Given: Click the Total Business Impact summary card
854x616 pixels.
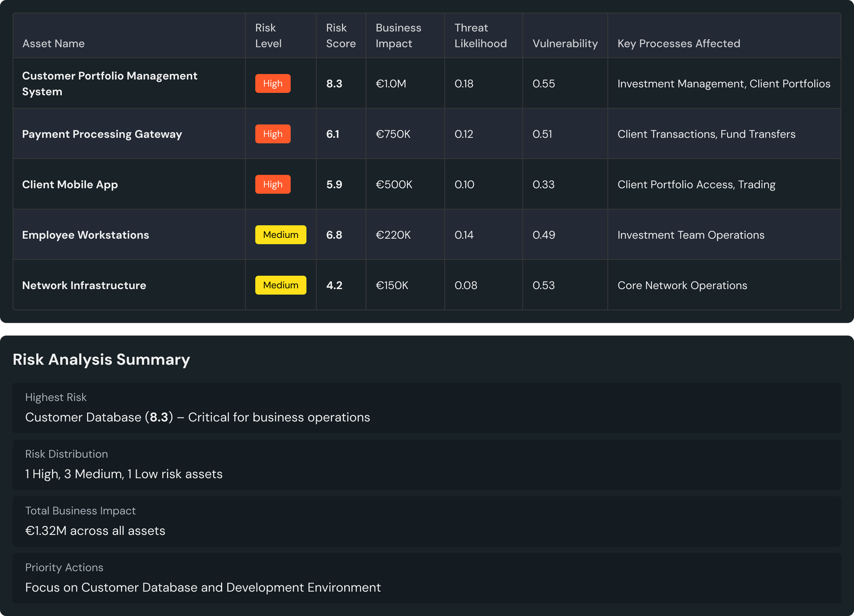Looking at the screenshot, I should [427, 521].
